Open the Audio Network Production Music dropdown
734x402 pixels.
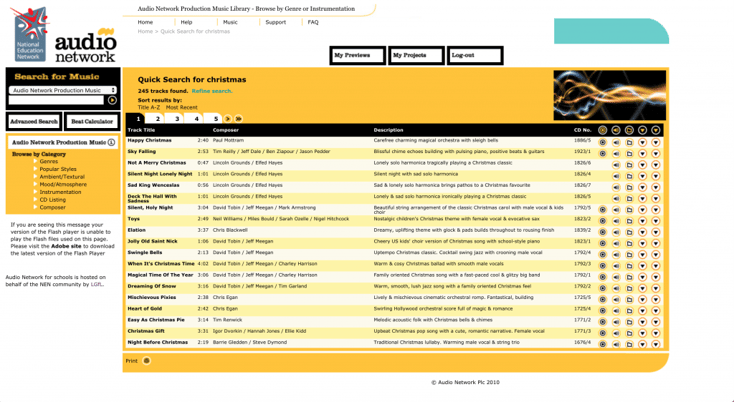coord(62,90)
